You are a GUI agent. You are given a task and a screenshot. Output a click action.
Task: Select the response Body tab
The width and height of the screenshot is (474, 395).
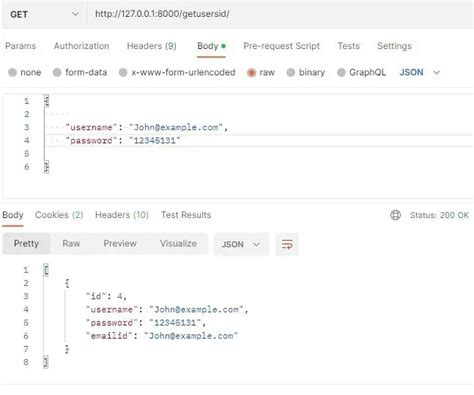pyautogui.click(x=13, y=215)
